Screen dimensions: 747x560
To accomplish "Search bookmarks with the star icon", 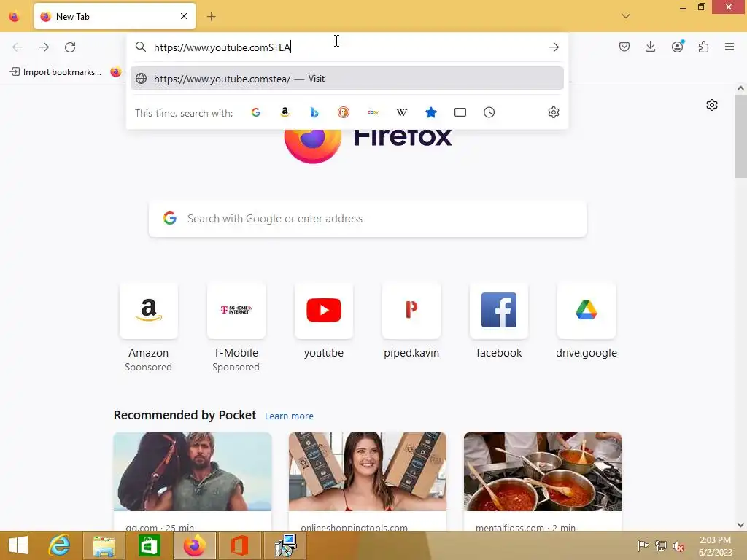I will 430,112.
